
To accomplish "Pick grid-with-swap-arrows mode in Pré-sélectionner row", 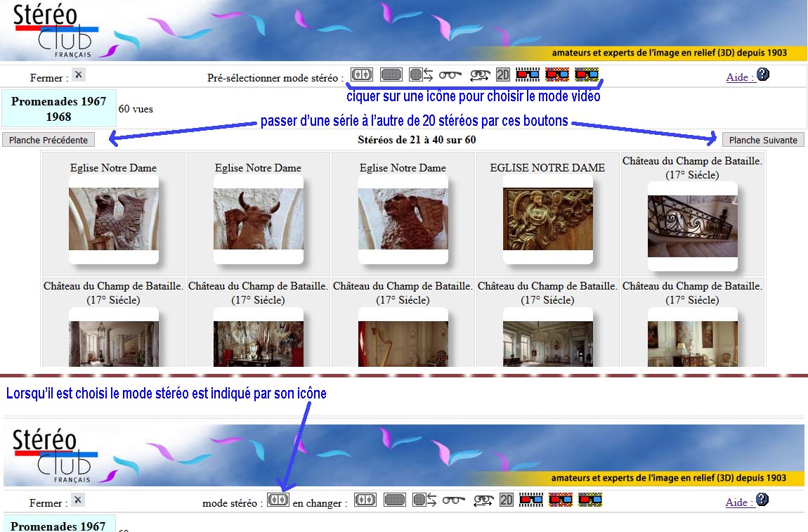I will 422,74.
